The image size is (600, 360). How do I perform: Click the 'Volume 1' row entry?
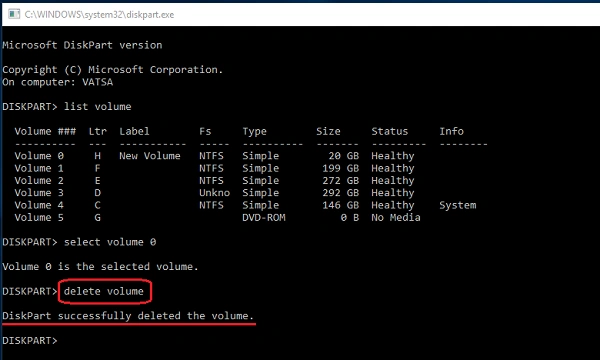tap(39, 168)
